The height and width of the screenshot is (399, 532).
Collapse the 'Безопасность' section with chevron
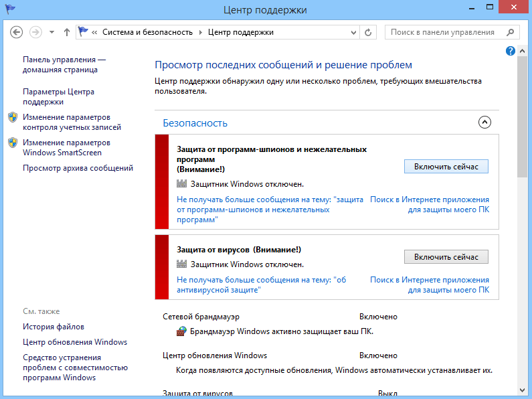(484, 122)
